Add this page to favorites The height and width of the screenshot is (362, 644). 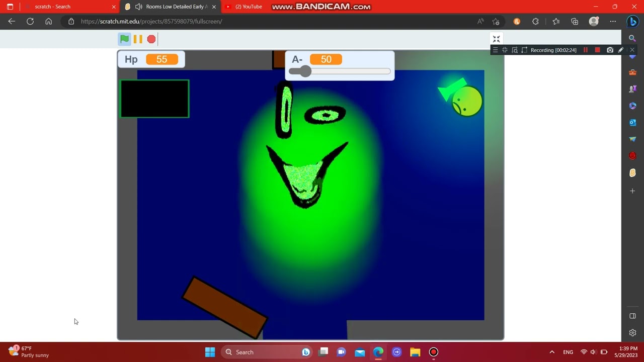pyautogui.click(x=496, y=21)
